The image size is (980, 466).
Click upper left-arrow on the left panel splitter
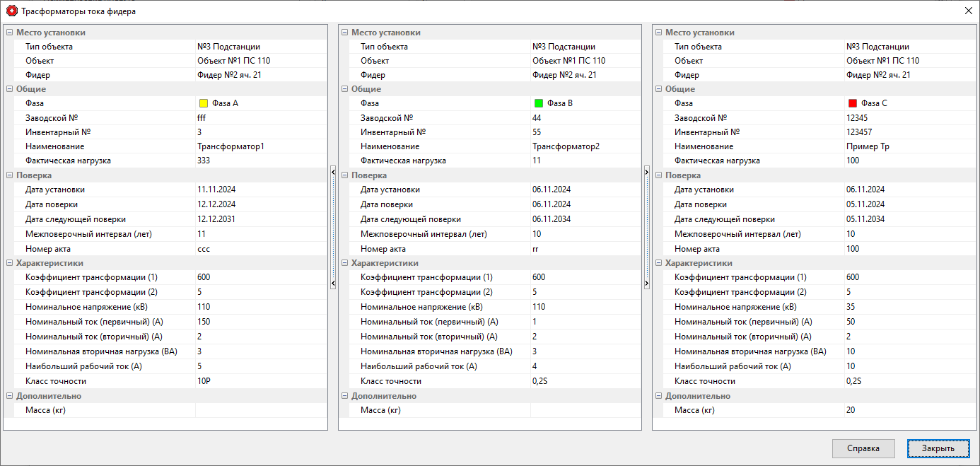333,170
